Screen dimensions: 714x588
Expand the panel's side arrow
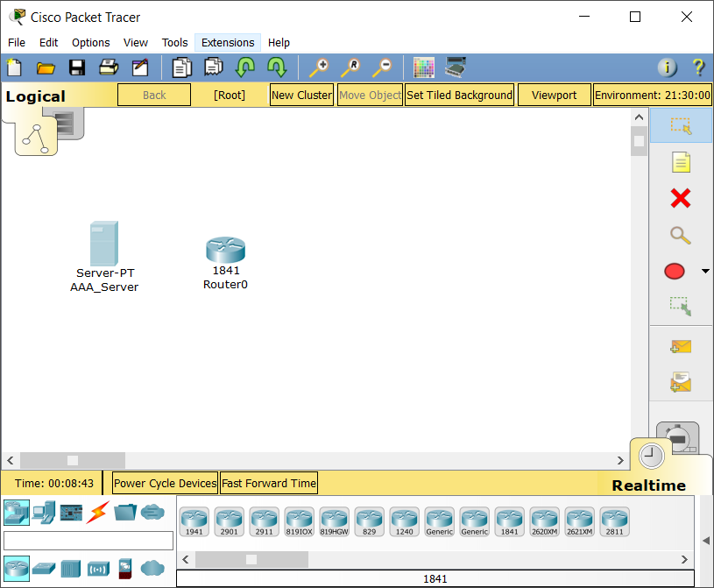706,541
